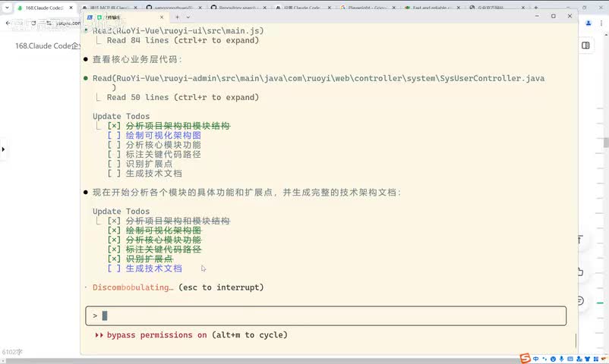Toggle the page side panel icon
This screenshot has width=609, height=364.
point(585,45)
